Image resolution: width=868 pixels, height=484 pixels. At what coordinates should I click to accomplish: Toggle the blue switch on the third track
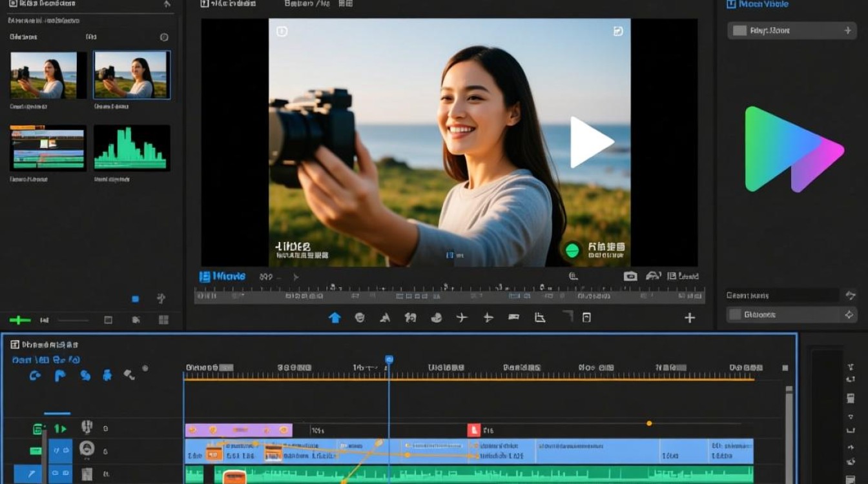coord(61,474)
